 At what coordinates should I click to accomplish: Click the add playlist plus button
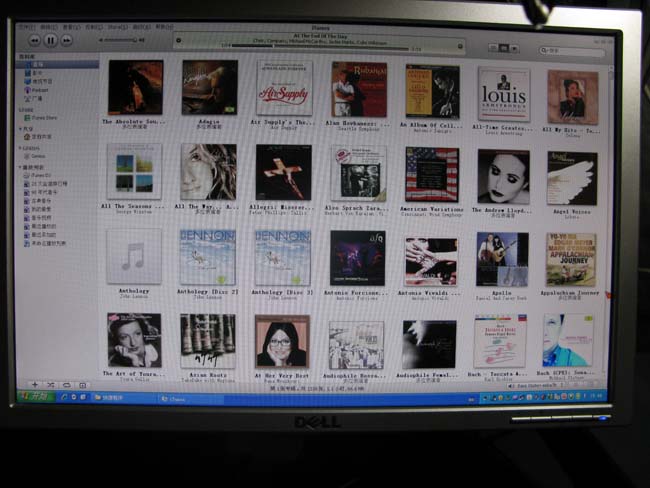pyautogui.click(x=35, y=385)
